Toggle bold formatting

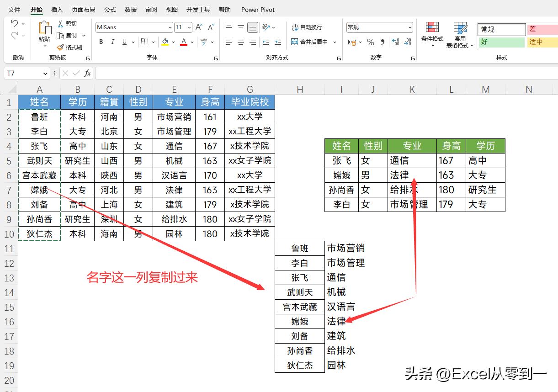(x=101, y=42)
